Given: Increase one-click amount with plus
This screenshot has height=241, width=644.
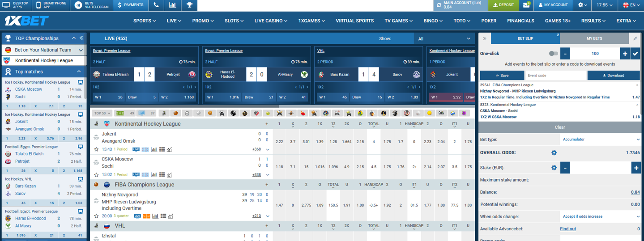Looking at the screenshot, I should 625,53.
